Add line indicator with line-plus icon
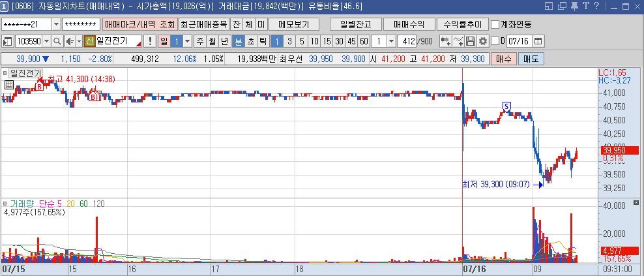The height and width of the screenshot is (276, 644). 458,41
